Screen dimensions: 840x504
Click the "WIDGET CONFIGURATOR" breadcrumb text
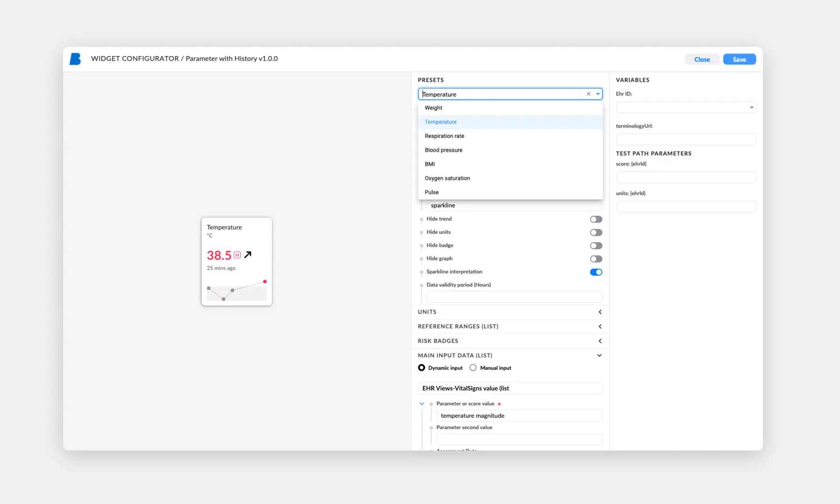click(x=135, y=58)
